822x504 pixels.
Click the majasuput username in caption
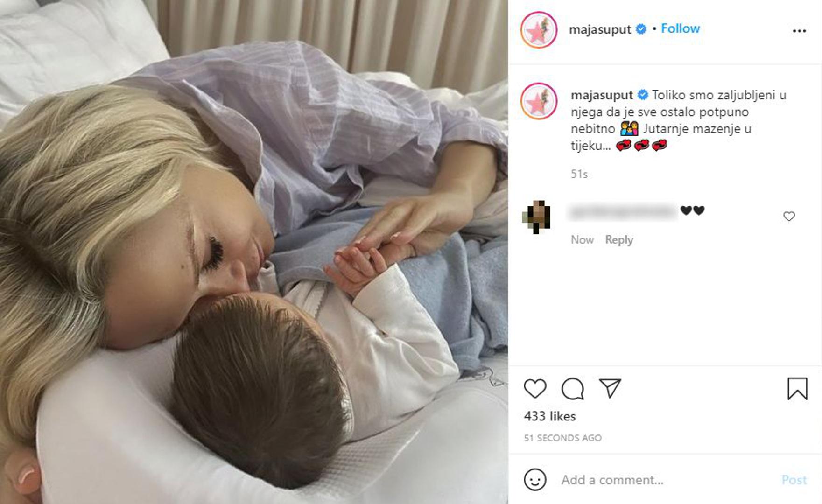point(602,95)
